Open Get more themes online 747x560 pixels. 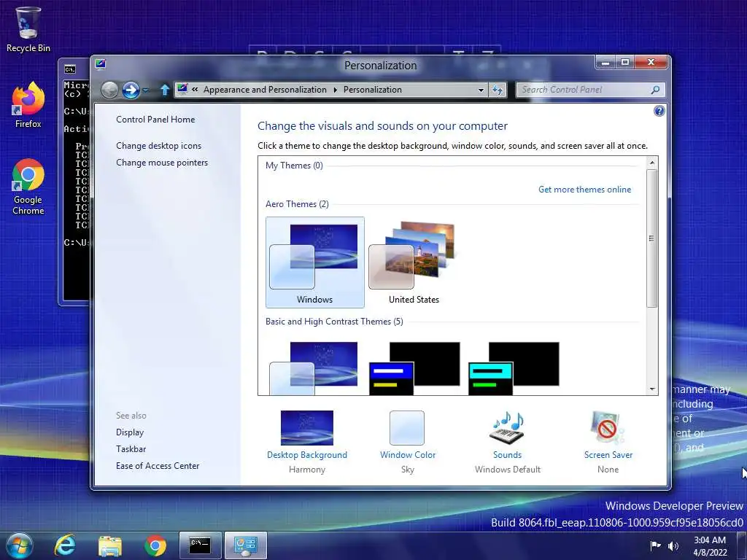point(584,190)
